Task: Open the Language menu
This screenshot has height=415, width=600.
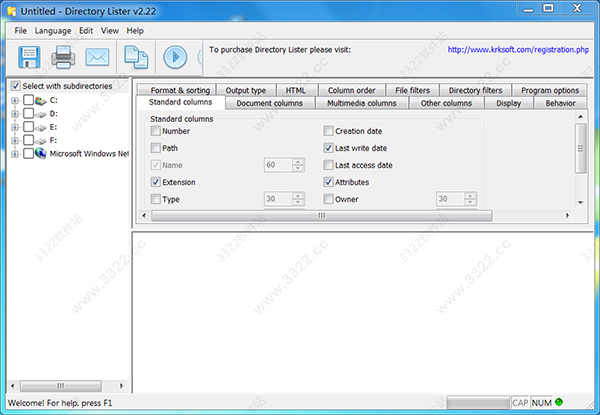Action: (53, 31)
